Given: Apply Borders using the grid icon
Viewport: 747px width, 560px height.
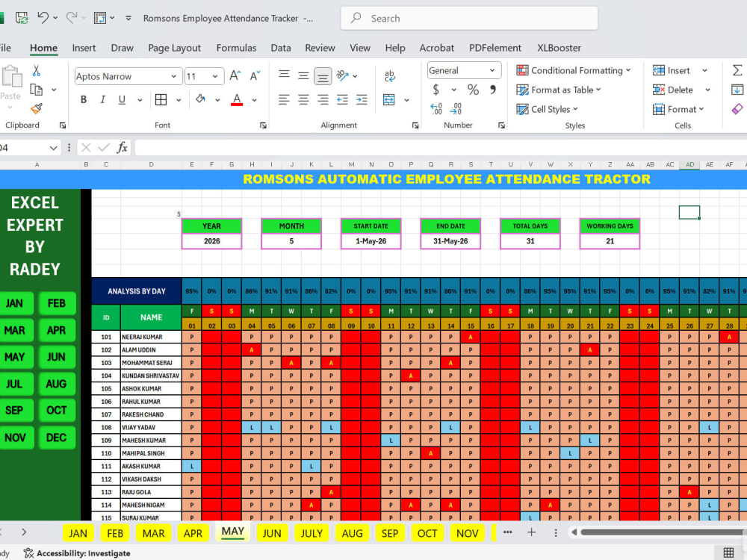Looking at the screenshot, I should pyautogui.click(x=161, y=99).
